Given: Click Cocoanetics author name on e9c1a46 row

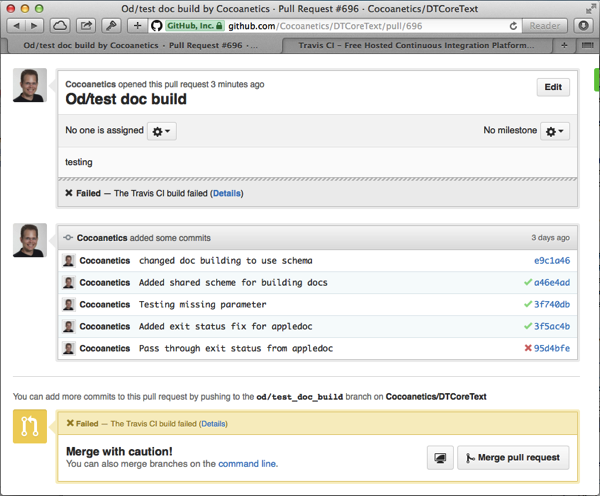Looking at the screenshot, I should click(105, 261).
